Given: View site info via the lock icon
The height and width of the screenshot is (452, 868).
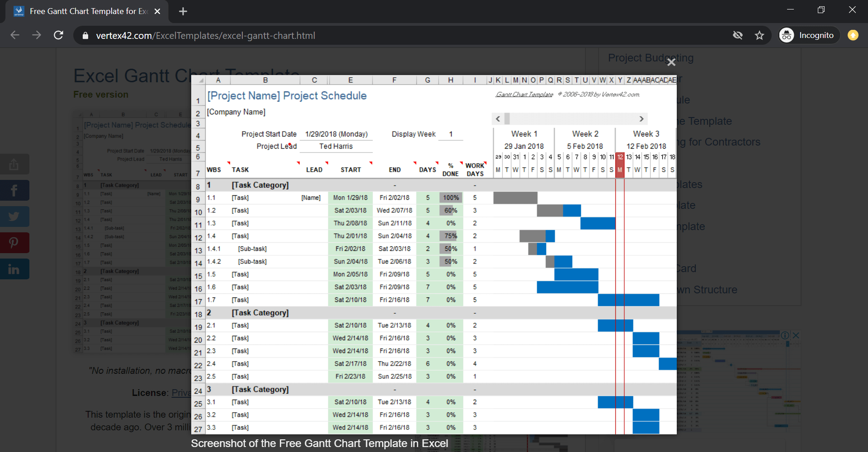Looking at the screenshot, I should (85, 35).
